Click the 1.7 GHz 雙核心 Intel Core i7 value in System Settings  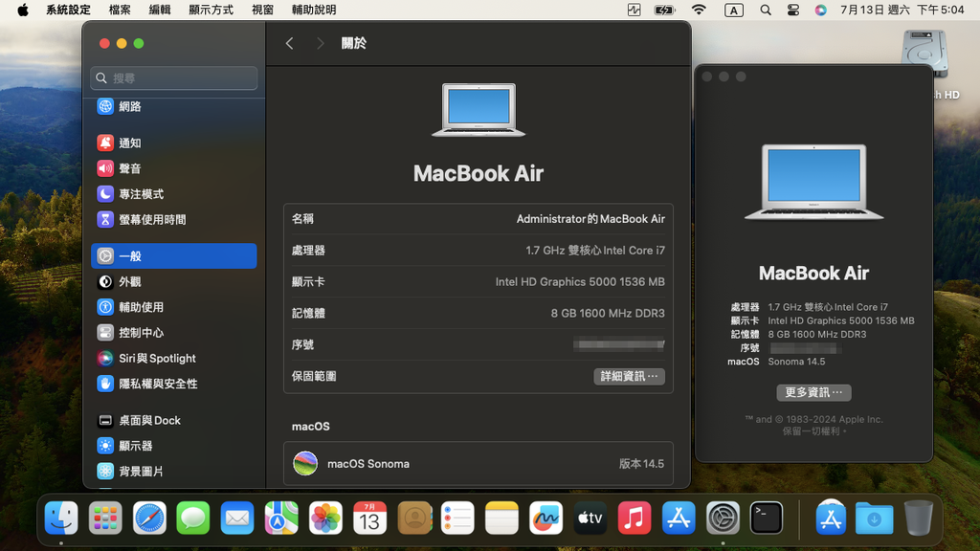pyautogui.click(x=595, y=251)
